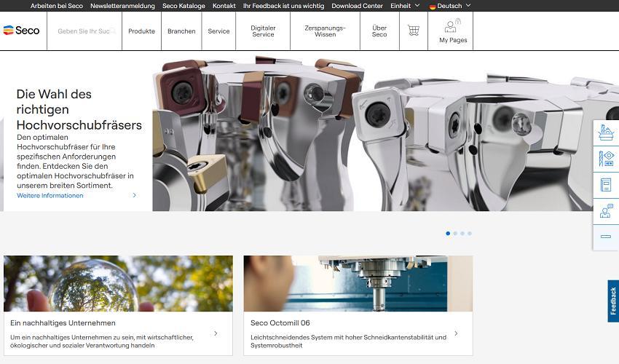This screenshot has width=619, height=364.
Task: Open Newsletteranmeldung link
Action: click(x=122, y=6)
